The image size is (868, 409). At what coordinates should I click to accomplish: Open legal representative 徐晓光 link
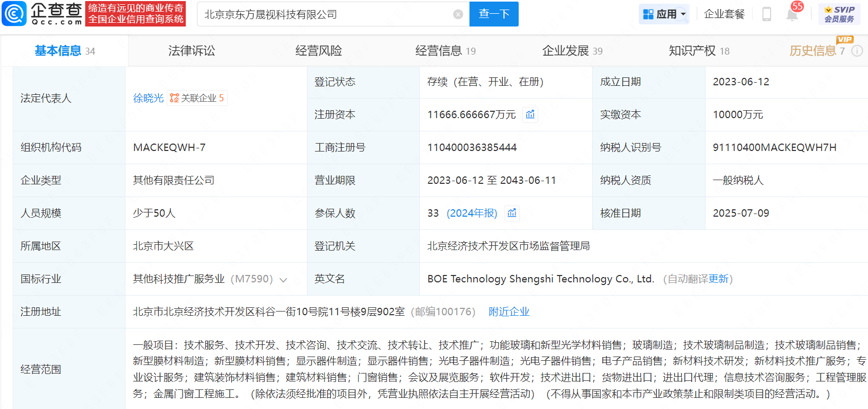[x=148, y=98]
